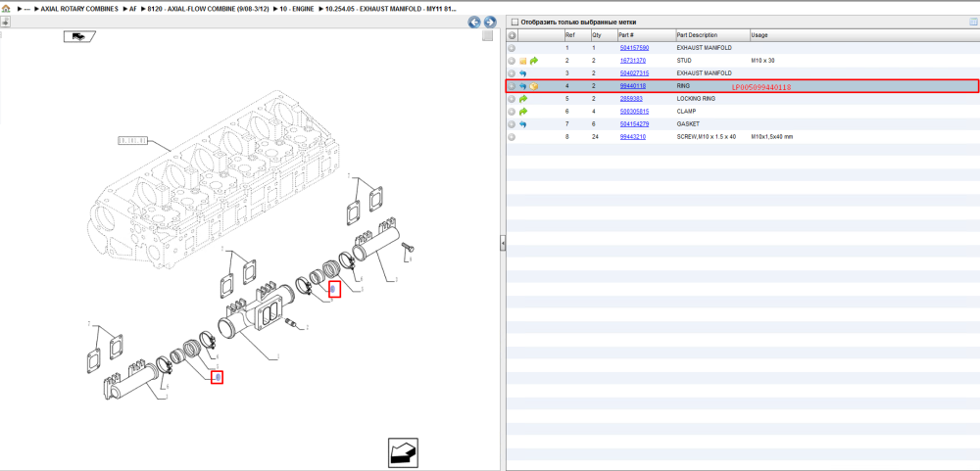
Task: Click green arrow icon on LOCKING RING row
Action: click(x=523, y=99)
